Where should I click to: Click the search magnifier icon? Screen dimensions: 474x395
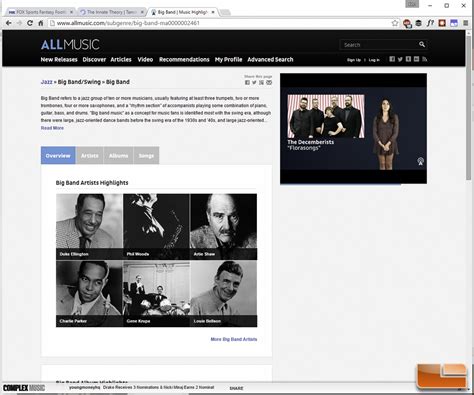tap(422, 44)
